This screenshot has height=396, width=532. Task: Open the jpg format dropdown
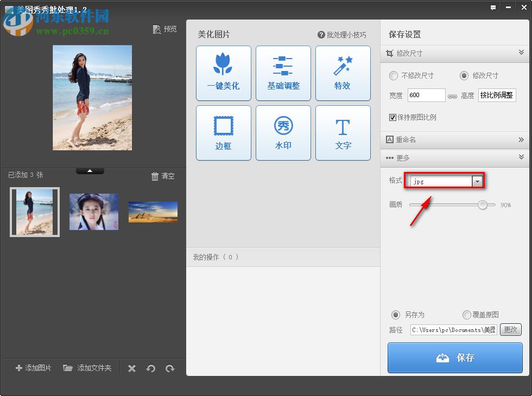click(x=477, y=181)
